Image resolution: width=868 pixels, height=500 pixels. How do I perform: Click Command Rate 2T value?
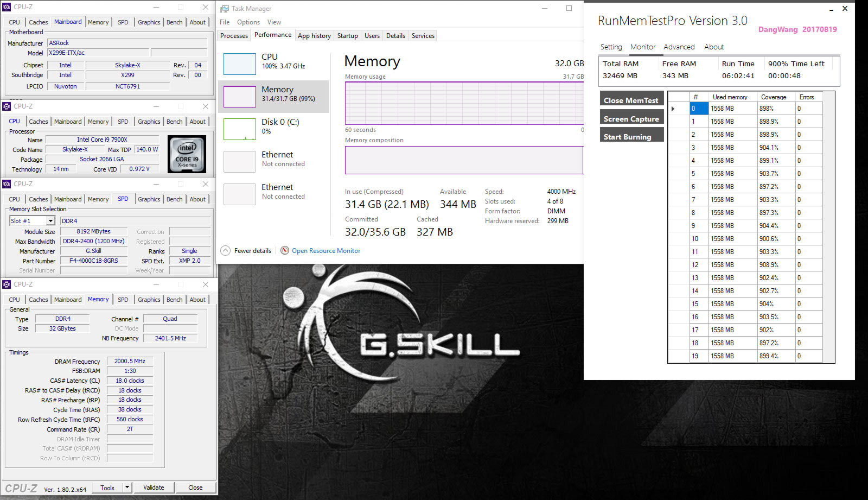click(x=130, y=429)
